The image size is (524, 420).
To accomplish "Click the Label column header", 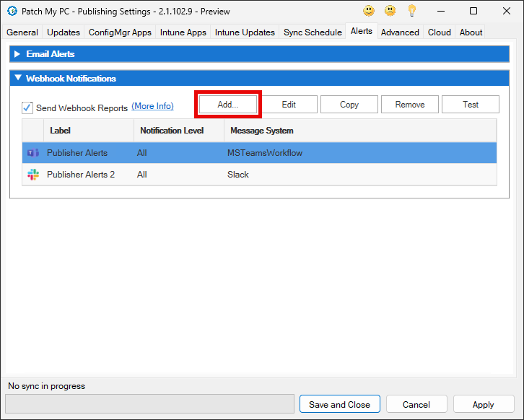I will [x=89, y=131].
